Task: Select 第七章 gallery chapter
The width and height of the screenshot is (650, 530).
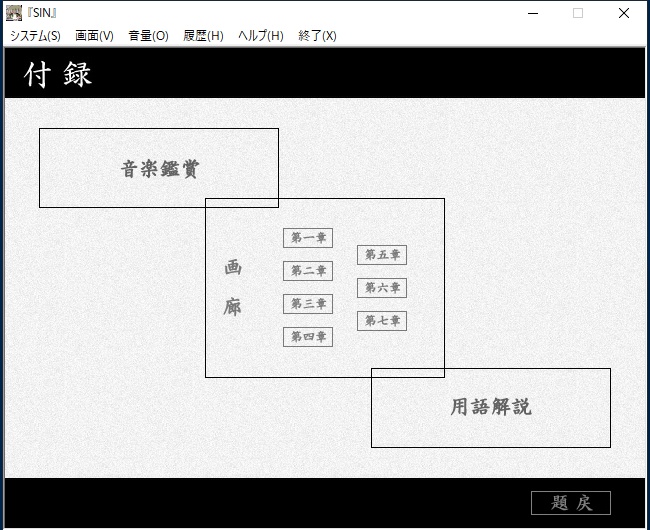Action: point(382,321)
